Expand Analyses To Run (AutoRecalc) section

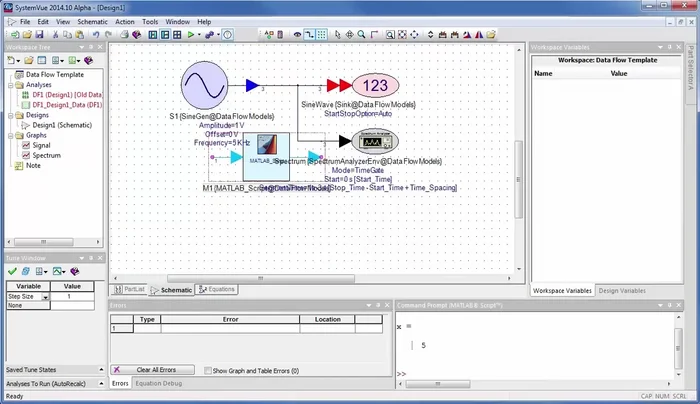(x=101, y=383)
